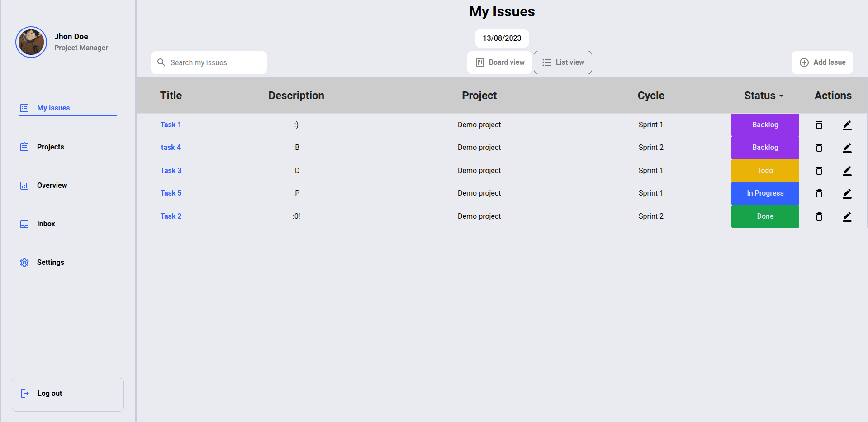Open the Status sort dropdown

[764, 96]
